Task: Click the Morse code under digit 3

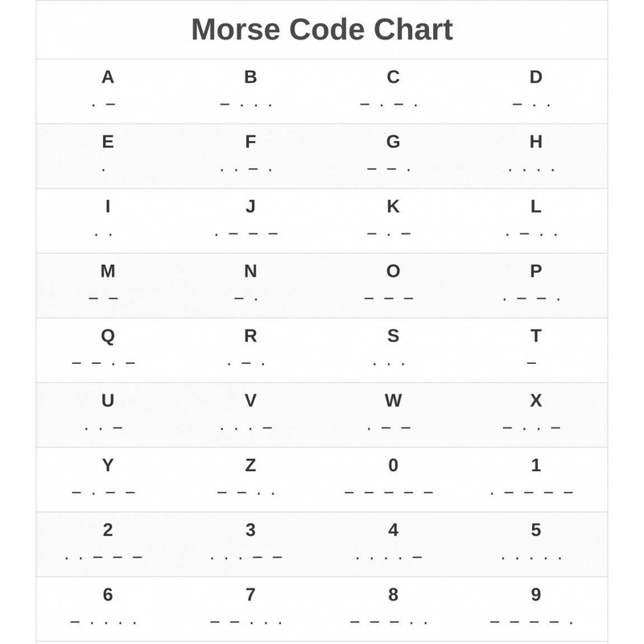Action: click(x=246, y=556)
